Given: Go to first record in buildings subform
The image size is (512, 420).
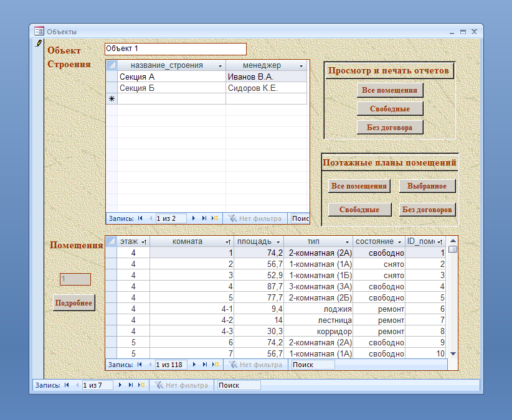Looking at the screenshot, I should (x=140, y=218).
